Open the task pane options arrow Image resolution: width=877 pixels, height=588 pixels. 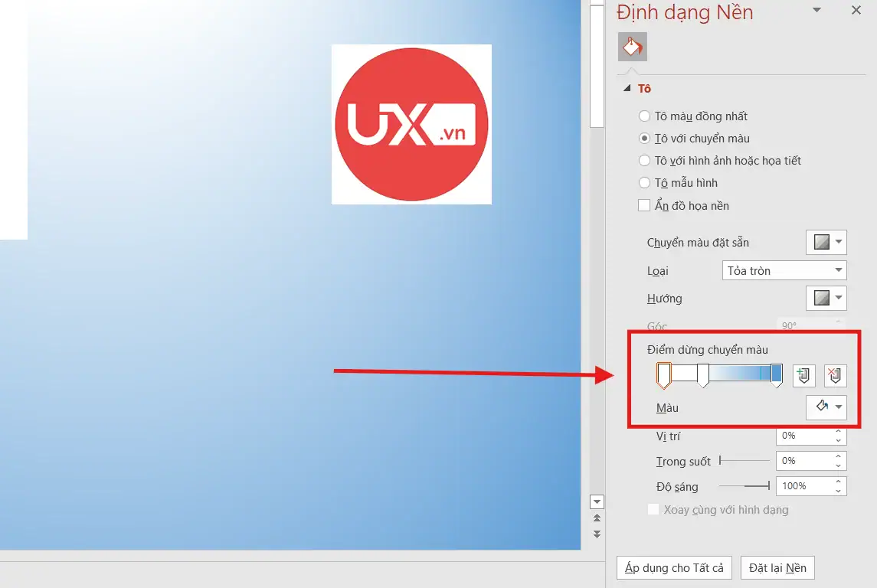point(816,11)
